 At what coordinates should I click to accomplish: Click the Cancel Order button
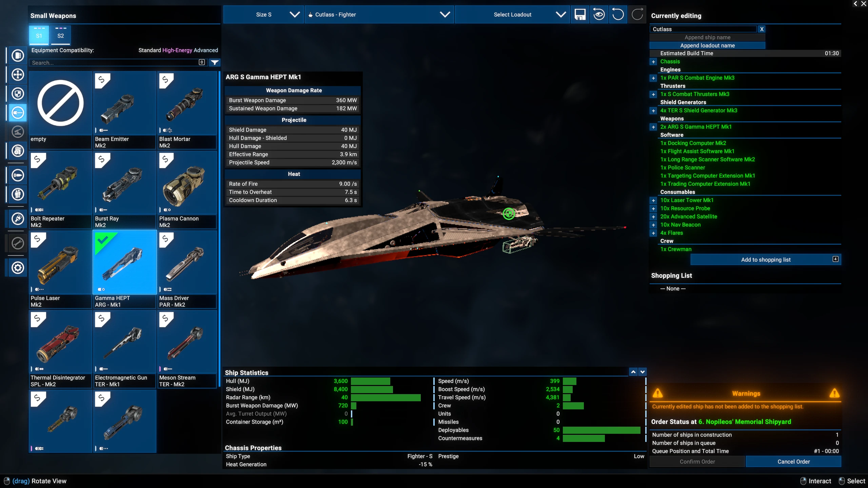point(793,462)
